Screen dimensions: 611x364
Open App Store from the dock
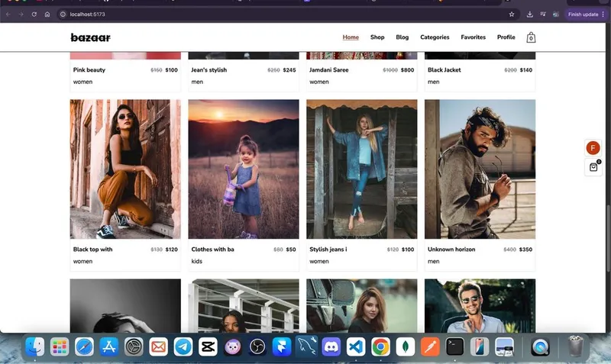coord(108,346)
